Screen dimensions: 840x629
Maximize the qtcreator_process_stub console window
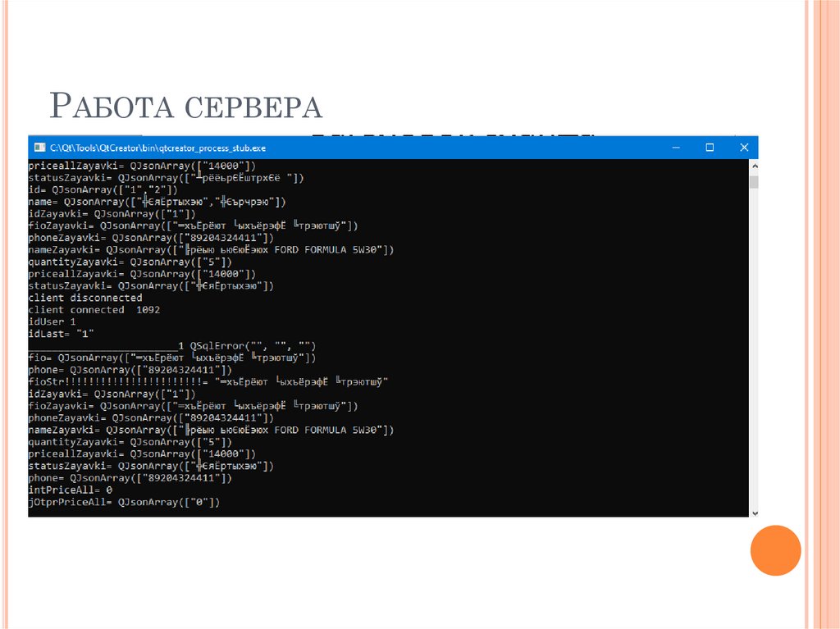[710, 148]
